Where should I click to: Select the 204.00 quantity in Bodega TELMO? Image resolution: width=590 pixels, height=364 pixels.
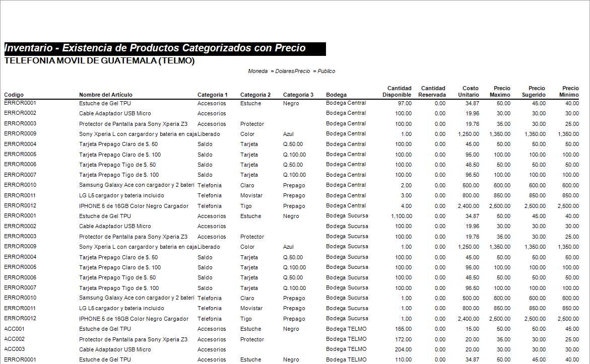(x=404, y=349)
